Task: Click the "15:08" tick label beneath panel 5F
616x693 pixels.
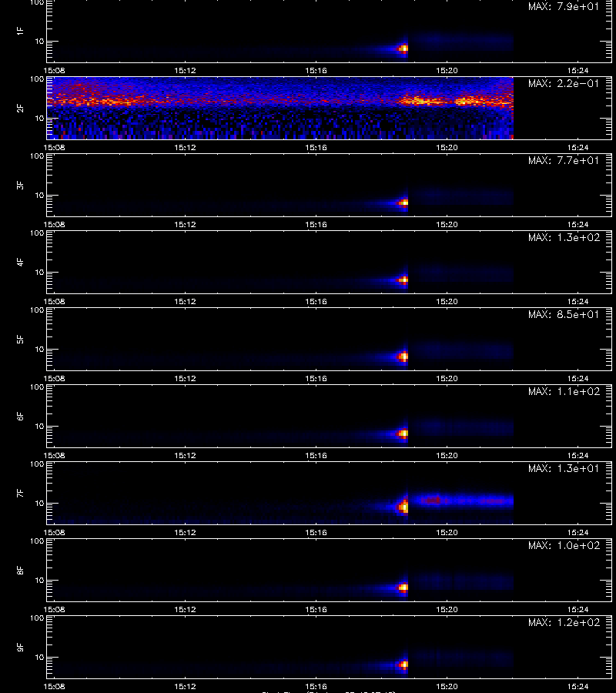Action: [x=54, y=378]
